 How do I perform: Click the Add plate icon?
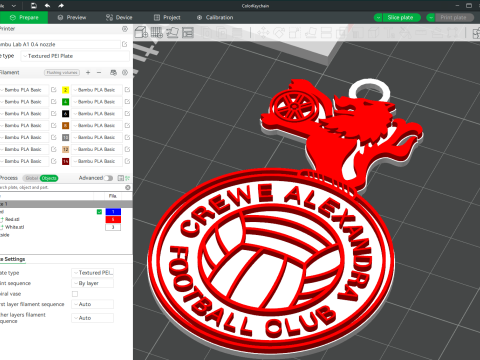coord(157,32)
